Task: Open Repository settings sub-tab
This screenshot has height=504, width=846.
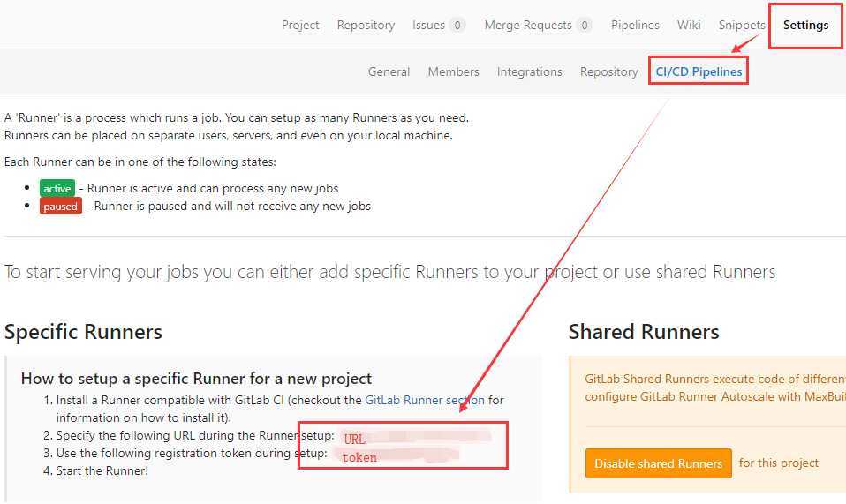Action: [608, 71]
